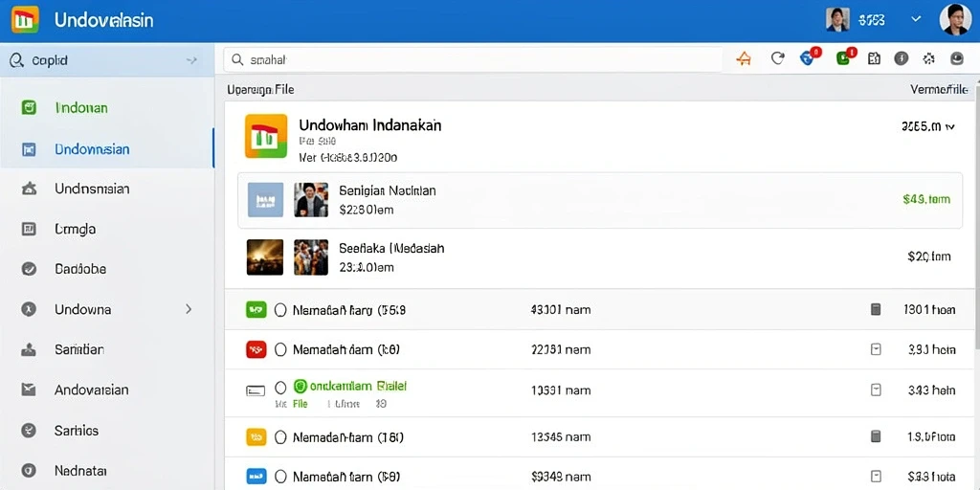Click the 'Uparenga File' column header
This screenshot has height=490, width=980.
click(260, 90)
